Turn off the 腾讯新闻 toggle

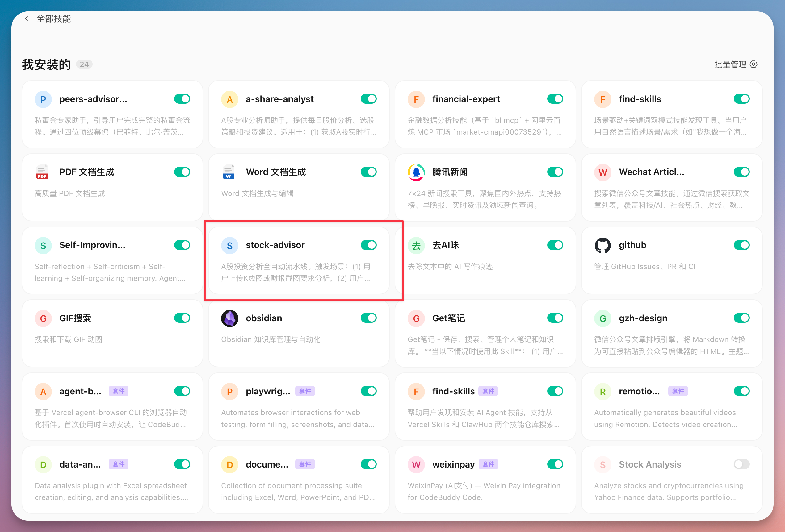[x=555, y=172]
